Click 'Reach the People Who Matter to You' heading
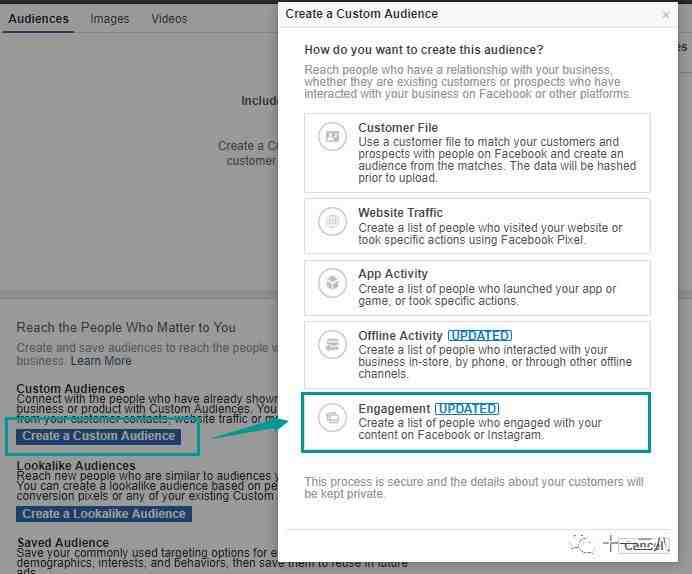692x574 pixels. 126,327
